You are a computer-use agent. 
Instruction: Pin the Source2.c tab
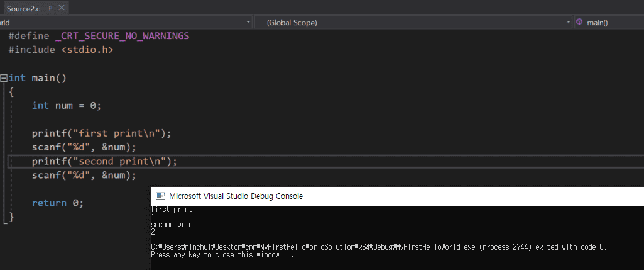50,8
